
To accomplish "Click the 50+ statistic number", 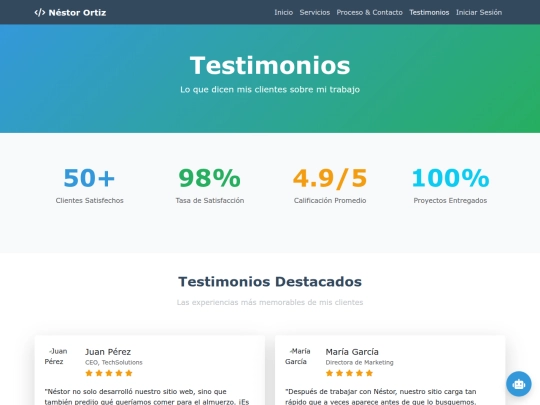I will [x=89, y=178].
